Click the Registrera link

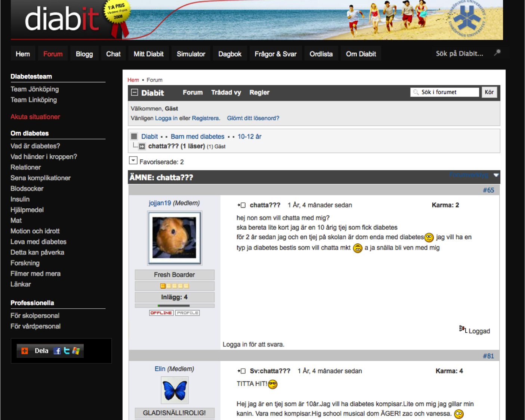(x=205, y=118)
